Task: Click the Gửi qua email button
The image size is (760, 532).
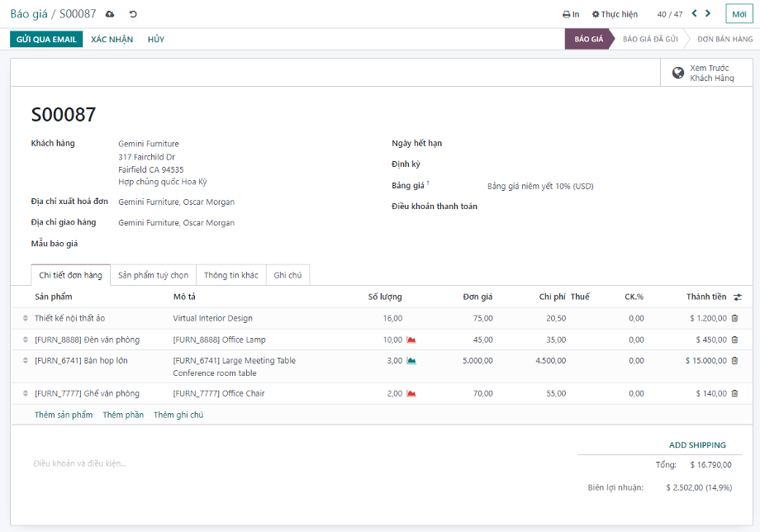Action: tap(46, 40)
